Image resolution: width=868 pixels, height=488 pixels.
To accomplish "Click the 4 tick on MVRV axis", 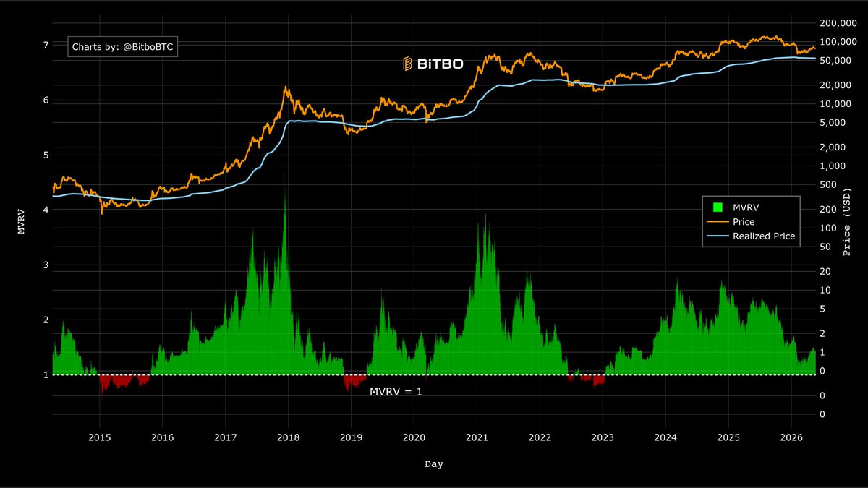I will pyautogui.click(x=46, y=210).
